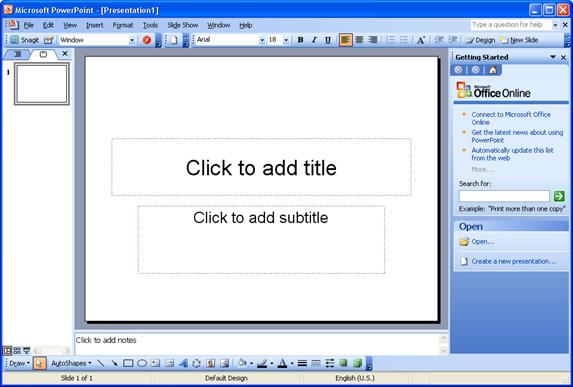Image resolution: width=573 pixels, height=387 pixels.
Task: Click the Search for input field
Action: 504,196
